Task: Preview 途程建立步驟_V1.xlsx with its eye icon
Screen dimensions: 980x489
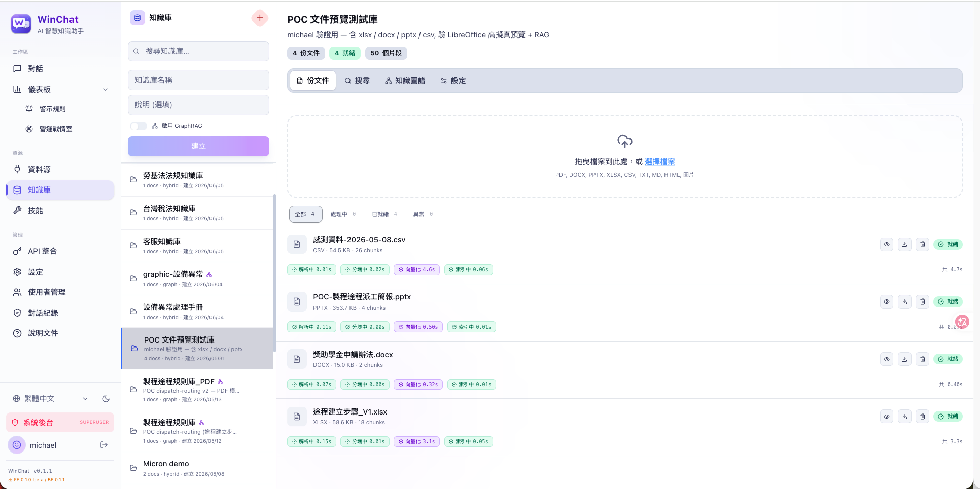Action: click(x=887, y=417)
